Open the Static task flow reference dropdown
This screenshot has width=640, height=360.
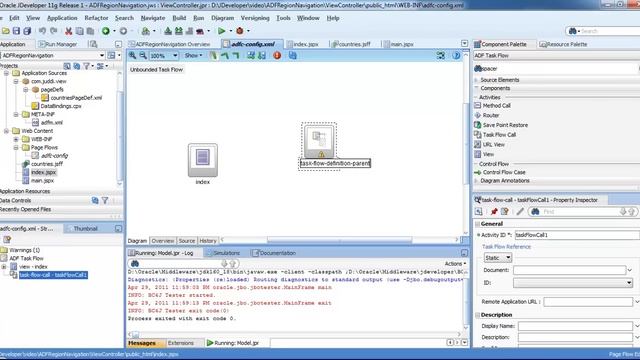pos(498,258)
